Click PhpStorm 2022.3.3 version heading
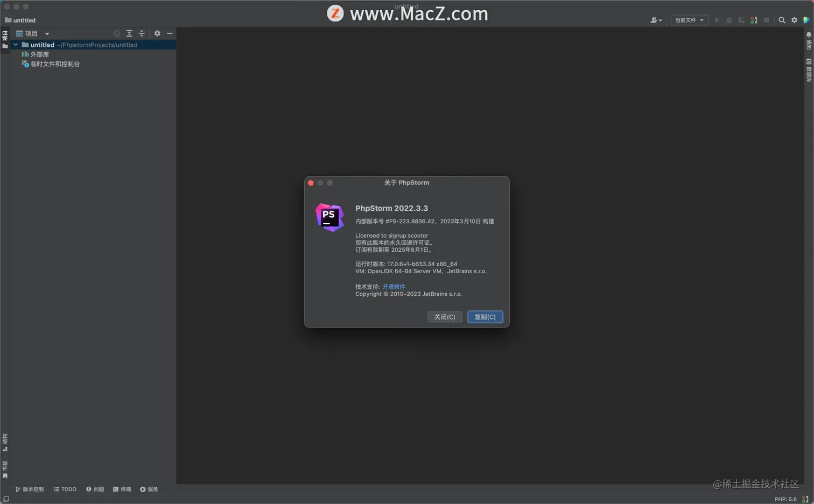 (391, 208)
